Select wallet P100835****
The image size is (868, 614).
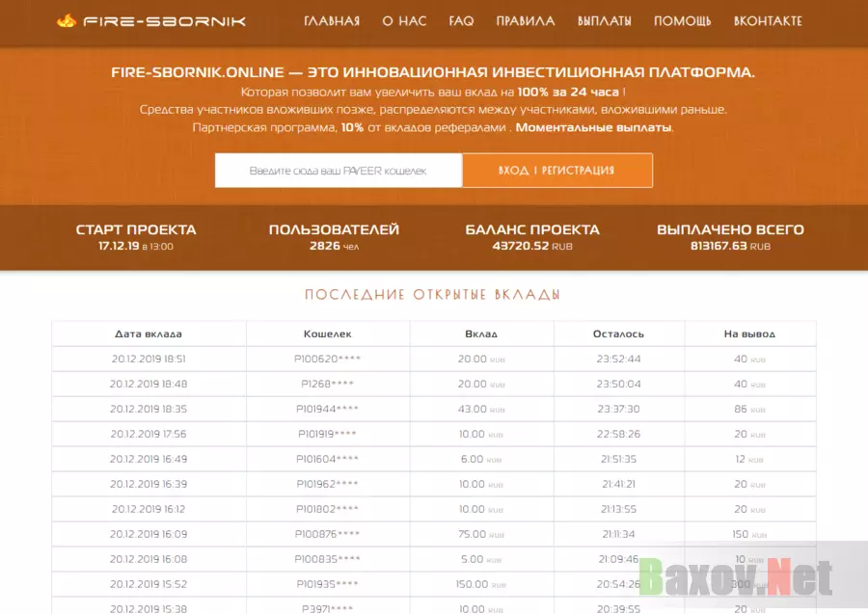pos(327,559)
